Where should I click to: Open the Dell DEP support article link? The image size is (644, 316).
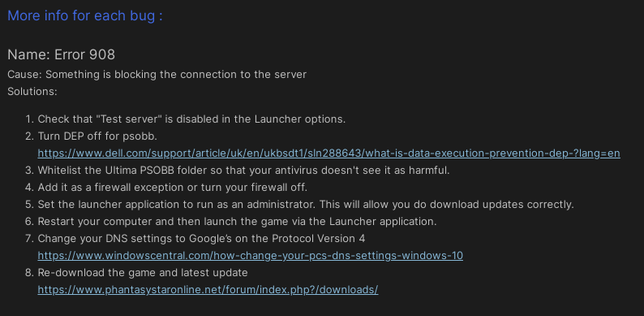click(x=328, y=154)
